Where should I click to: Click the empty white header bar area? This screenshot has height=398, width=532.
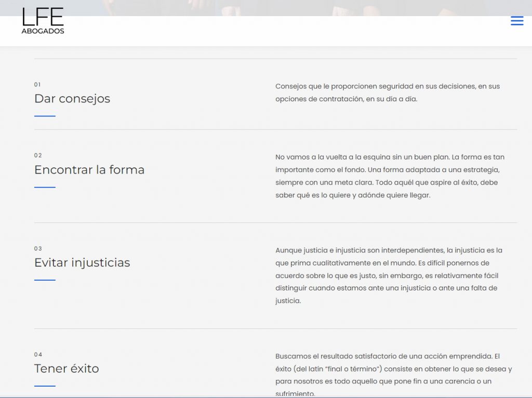286,31
